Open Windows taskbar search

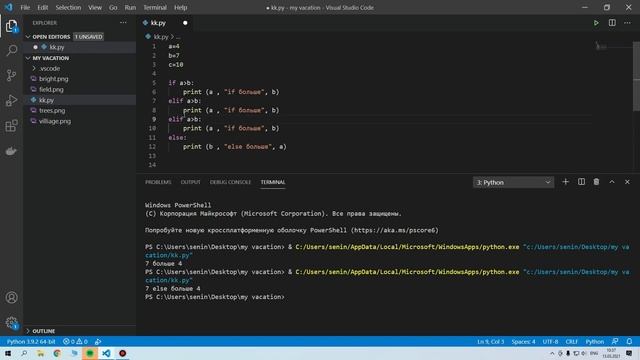(x=24, y=353)
